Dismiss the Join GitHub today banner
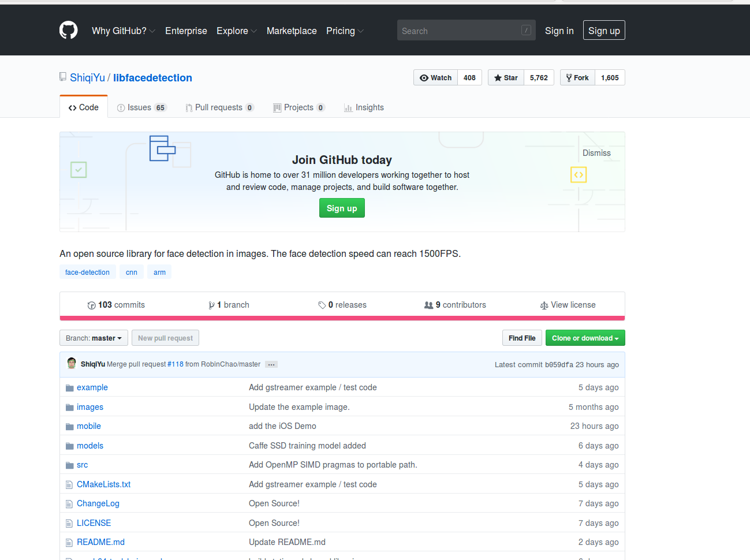 [x=596, y=153]
